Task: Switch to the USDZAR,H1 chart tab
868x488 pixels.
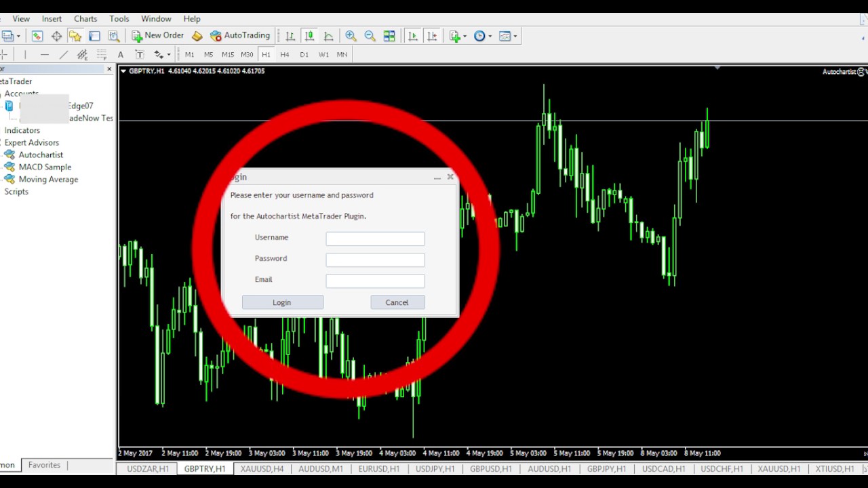Action: coord(148,468)
